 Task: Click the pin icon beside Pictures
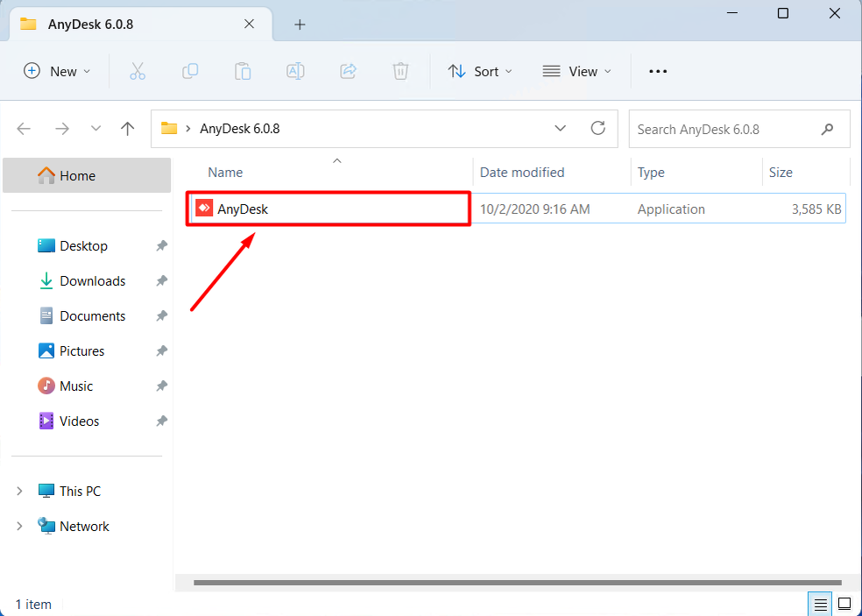coord(161,350)
